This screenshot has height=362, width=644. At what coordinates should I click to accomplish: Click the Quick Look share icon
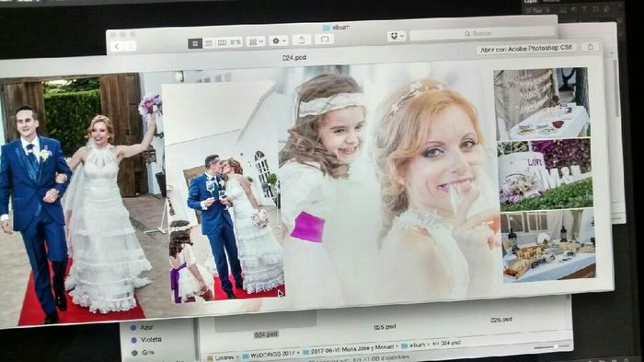click(591, 46)
